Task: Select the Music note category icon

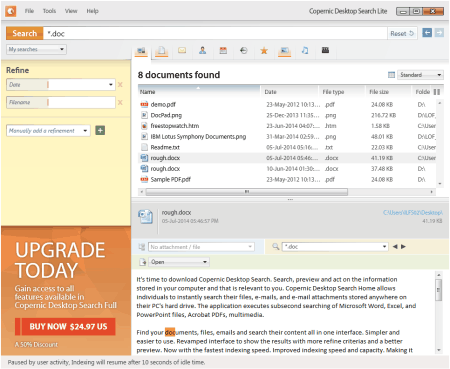Action: [305, 50]
